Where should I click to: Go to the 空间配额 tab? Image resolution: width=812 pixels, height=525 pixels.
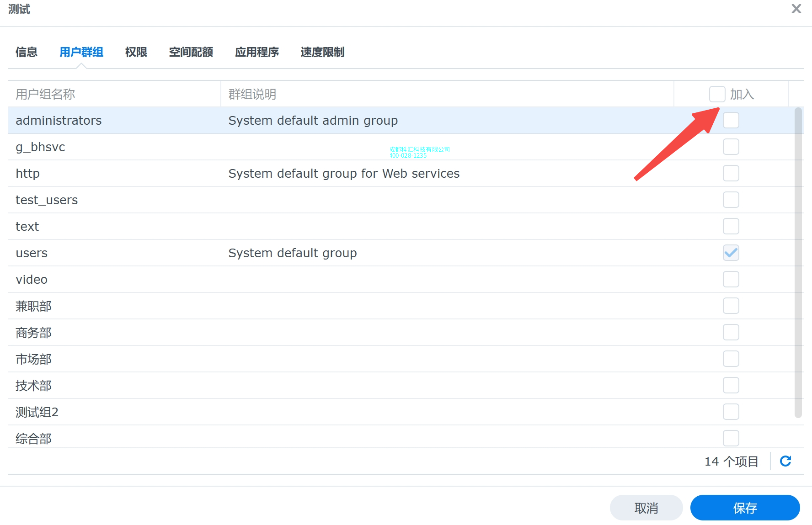pyautogui.click(x=191, y=52)
